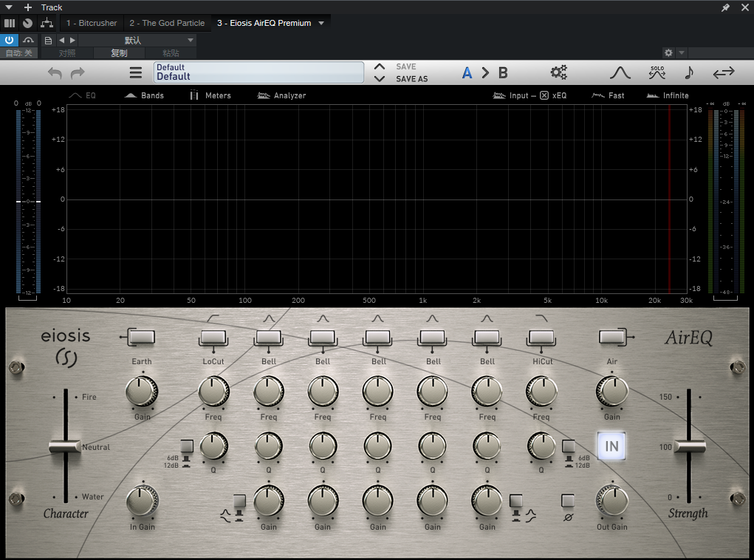Toggle the phase invert ø button

click(x=568, y=501)
